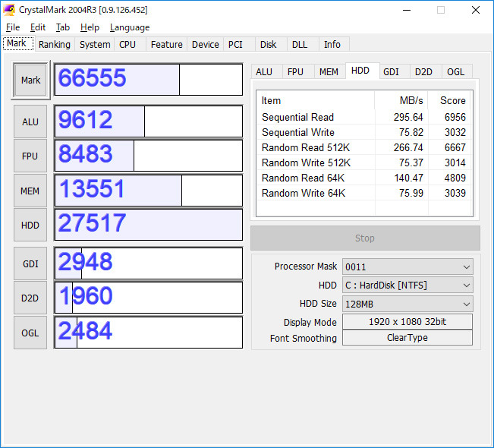Screen dimensions: 494x448
Task: Select the Random Read 512K row
Action: 364,147
